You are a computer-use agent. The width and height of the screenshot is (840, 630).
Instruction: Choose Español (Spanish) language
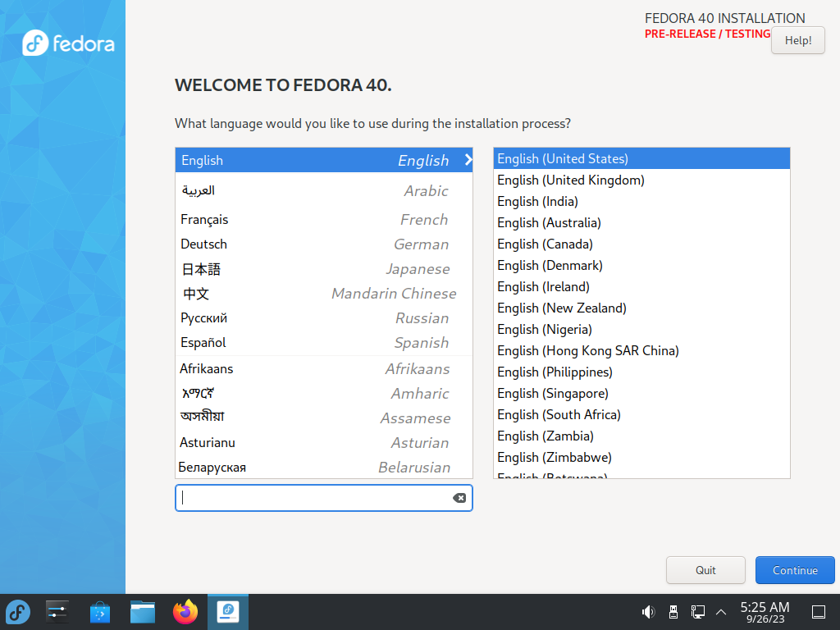tap(323, 342)
